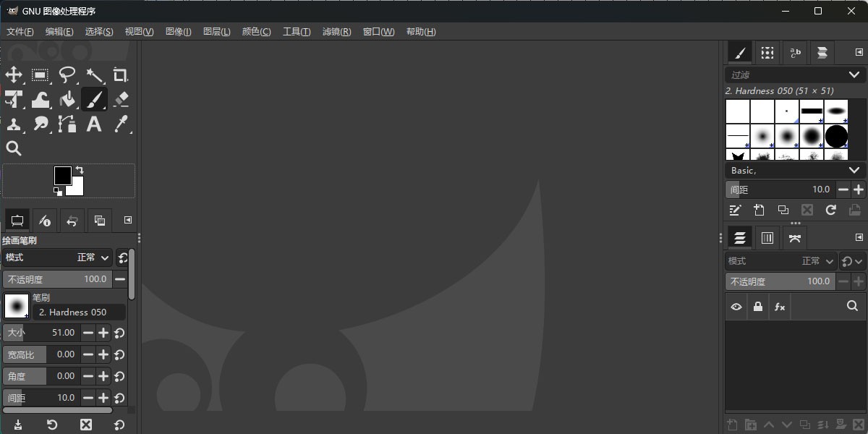Click the black foreground color swatch
The height and width of the screenshot is (434, 868).
point(63,175)
